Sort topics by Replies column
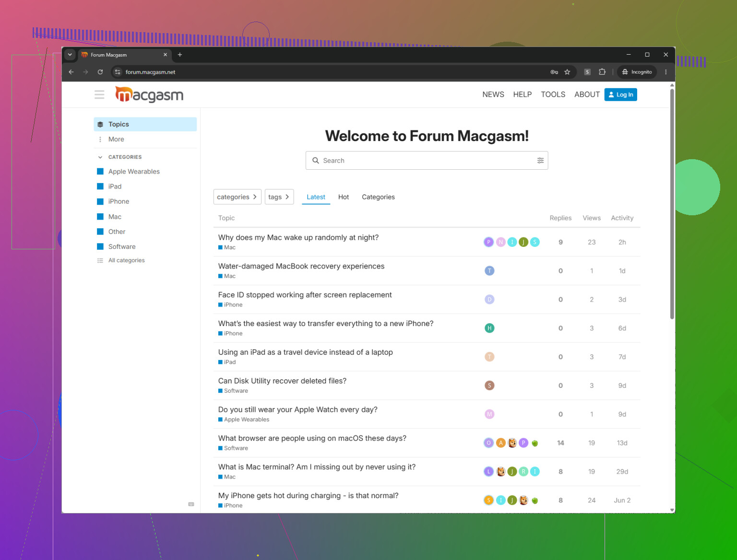The height and width of the screenshot is (560, 737). [560, 218]
